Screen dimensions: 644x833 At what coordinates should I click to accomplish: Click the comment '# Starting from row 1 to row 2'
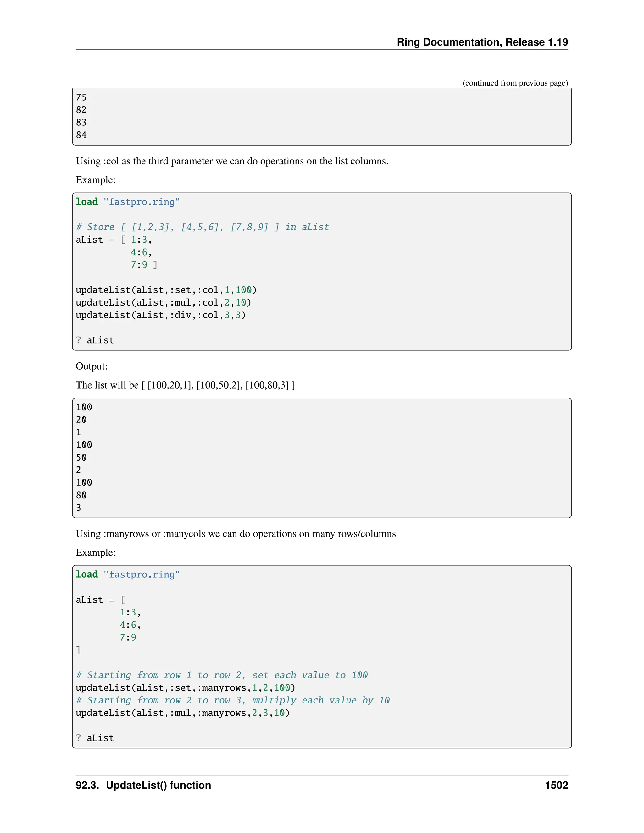[x=222, y=675]
